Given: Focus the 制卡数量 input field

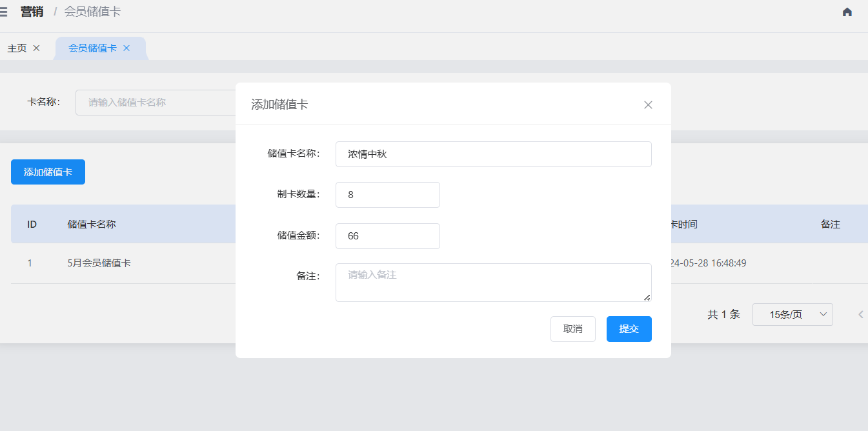Looking at the screenshot, I should click(388, 195).
